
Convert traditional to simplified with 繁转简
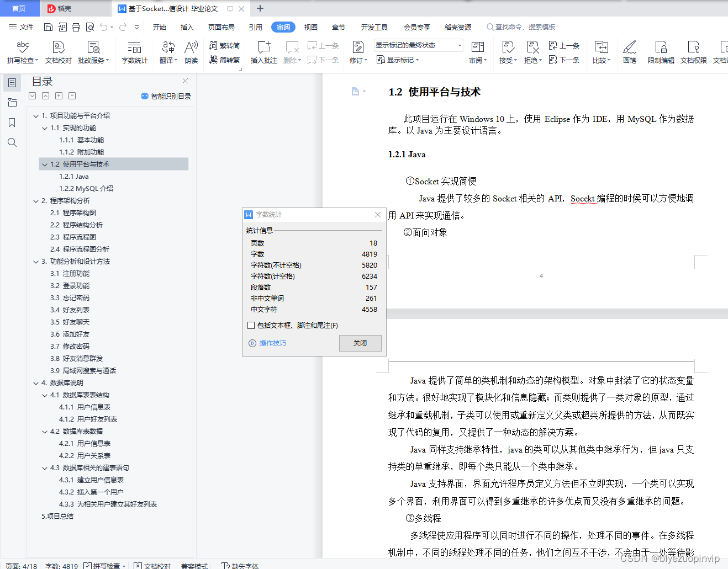224,45
